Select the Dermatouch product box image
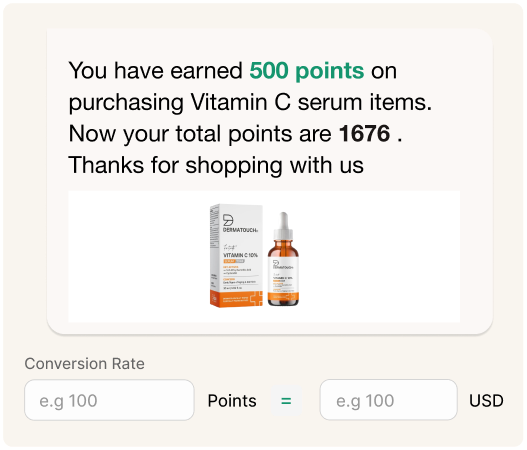The image size is (527, 450). [x=236, y=255]
